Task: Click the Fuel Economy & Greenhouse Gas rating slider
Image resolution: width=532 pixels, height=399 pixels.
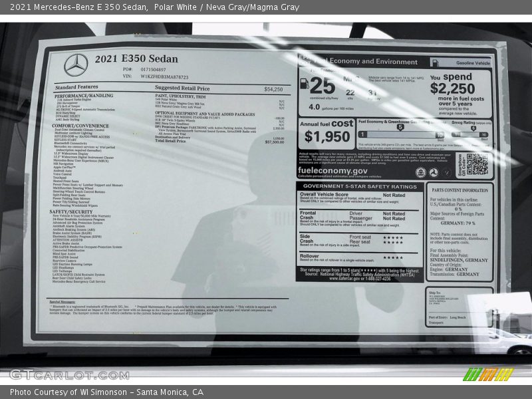Action: pyautogui.click(x=401, y=135)
